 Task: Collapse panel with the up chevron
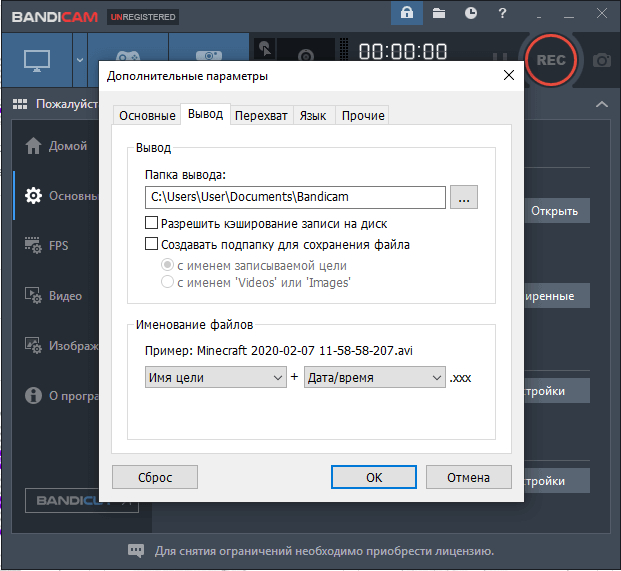point(602,104)
